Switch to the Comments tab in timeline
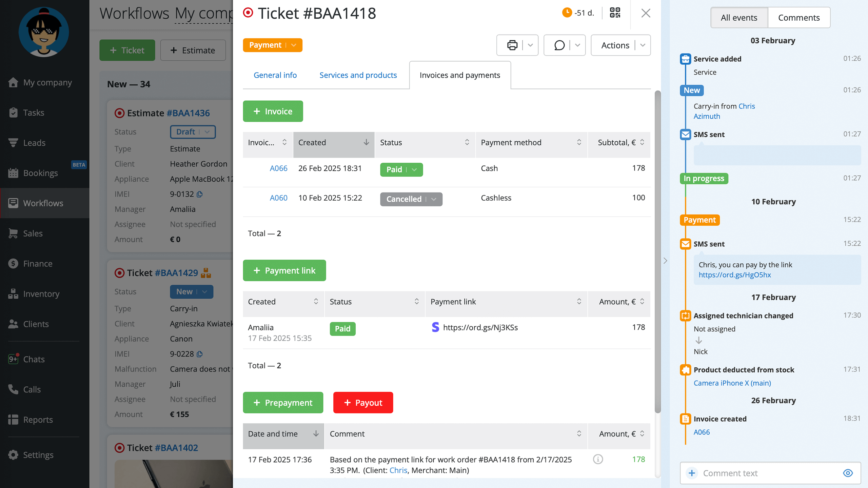The width and height of the screenshot is (868, 488). click(799, 17)
